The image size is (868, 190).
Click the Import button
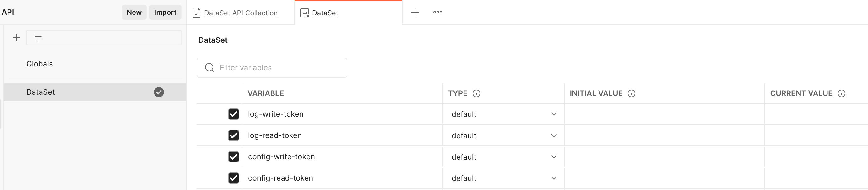pos(165,13)
